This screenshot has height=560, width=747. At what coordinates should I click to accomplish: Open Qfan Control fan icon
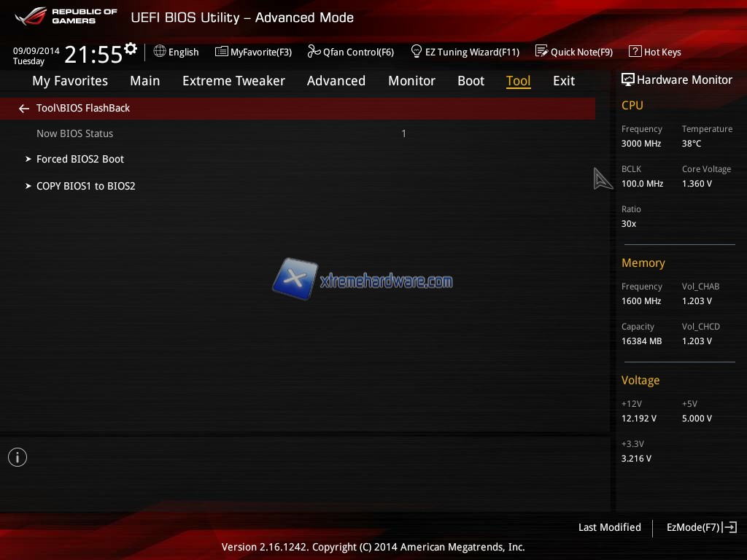click(x=314, y=52)
